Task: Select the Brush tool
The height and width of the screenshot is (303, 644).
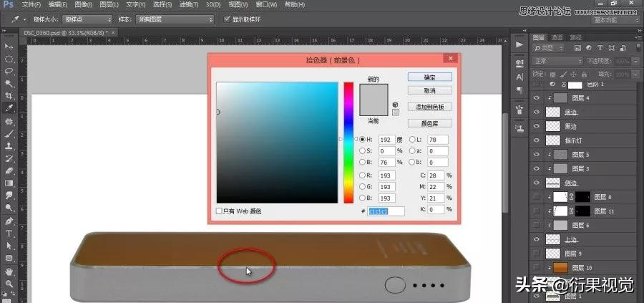Action: click(9, 134)
